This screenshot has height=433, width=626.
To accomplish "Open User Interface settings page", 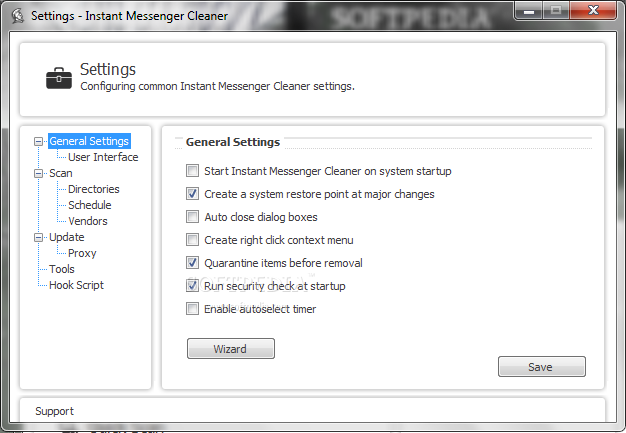I will [103, 157].
